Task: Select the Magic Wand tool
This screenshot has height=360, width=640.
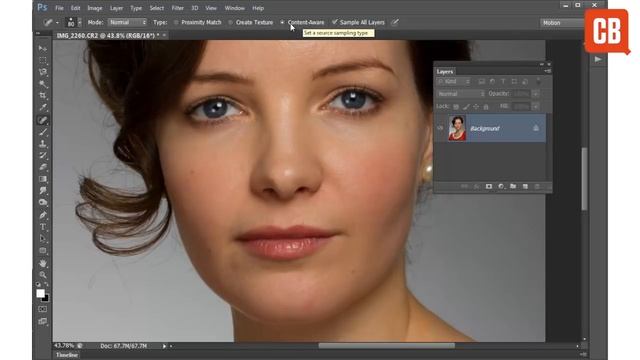Action: tap(42, 84)
